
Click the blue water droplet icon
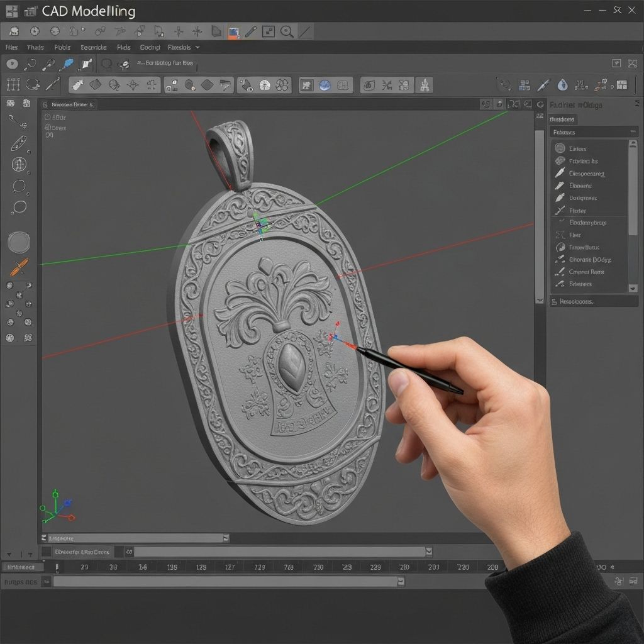[x=562, y=85]
